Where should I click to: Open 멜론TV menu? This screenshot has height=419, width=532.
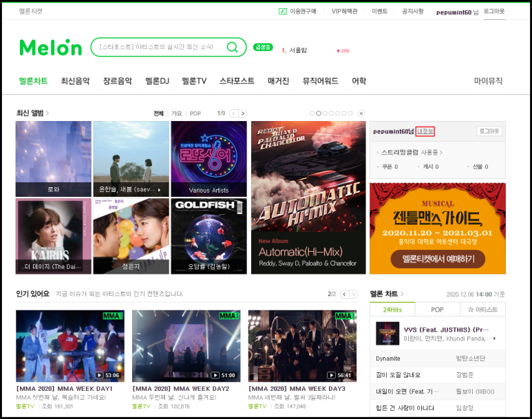click(x=194, y=81)
